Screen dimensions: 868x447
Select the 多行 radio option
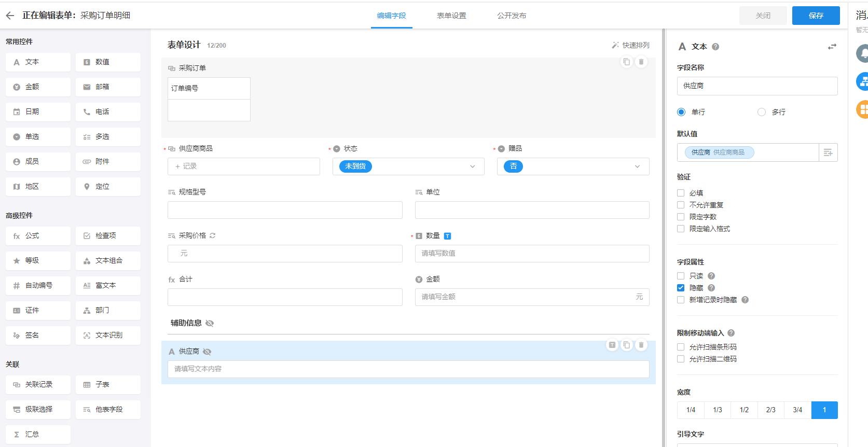click(762, 112)
